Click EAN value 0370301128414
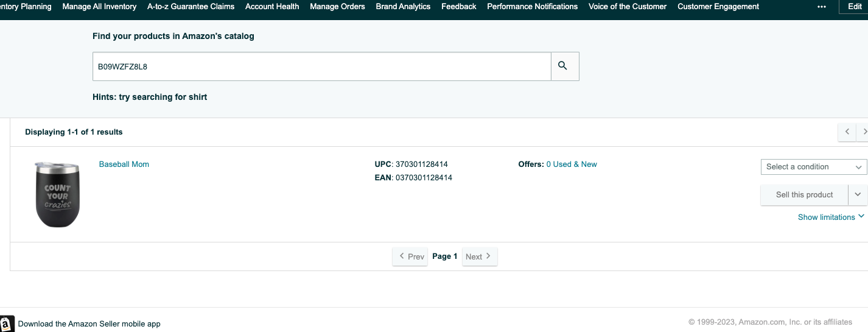Viewport: 868px width, 332px height. click(424, 178)
